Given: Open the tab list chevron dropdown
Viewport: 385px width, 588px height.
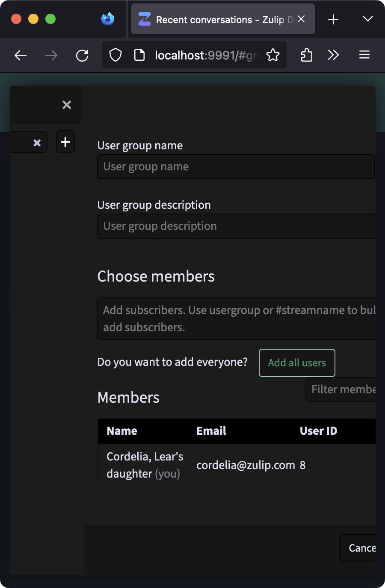Looking at the screenshot, I should pyautogui.click(x=367, y=19).
